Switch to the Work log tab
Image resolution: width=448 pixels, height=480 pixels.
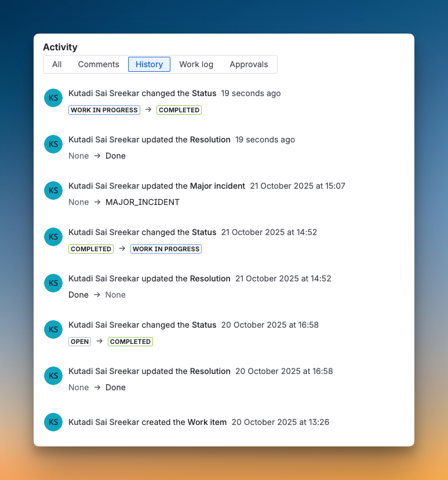(196, 64)
